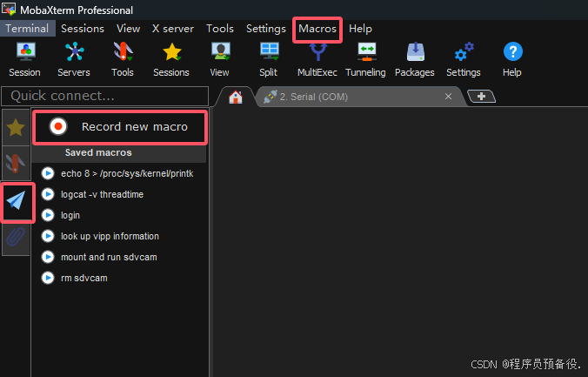
Task: Open the View menu
Action: 128,29
